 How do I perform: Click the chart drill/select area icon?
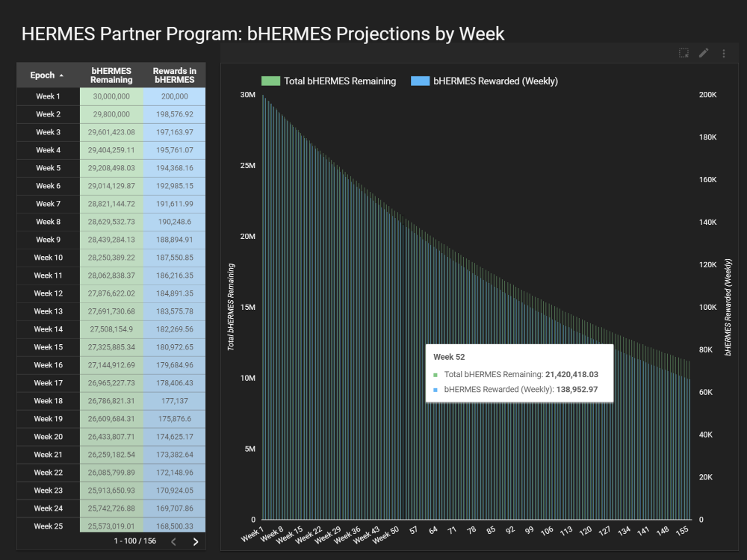684,53
